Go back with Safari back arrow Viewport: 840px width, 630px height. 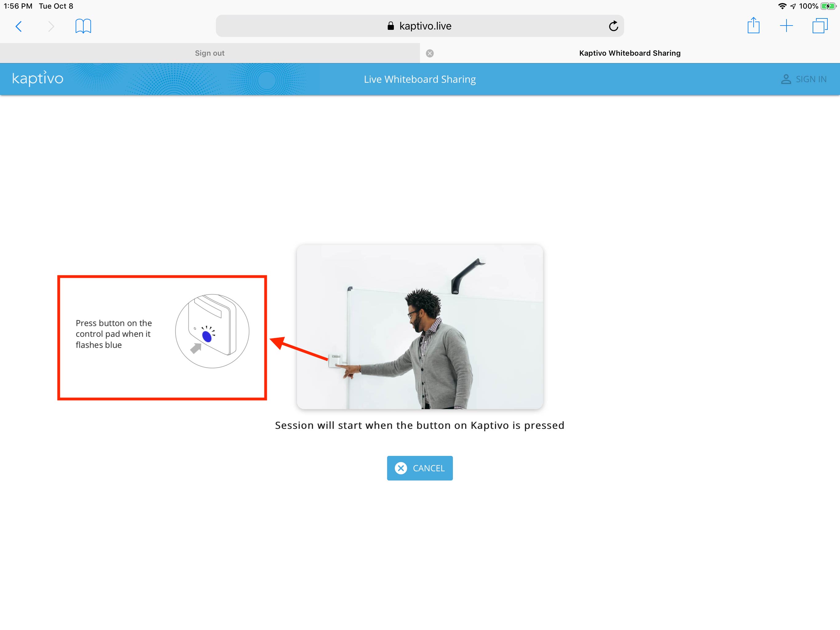pyautogui.click(x=19, y=26)
